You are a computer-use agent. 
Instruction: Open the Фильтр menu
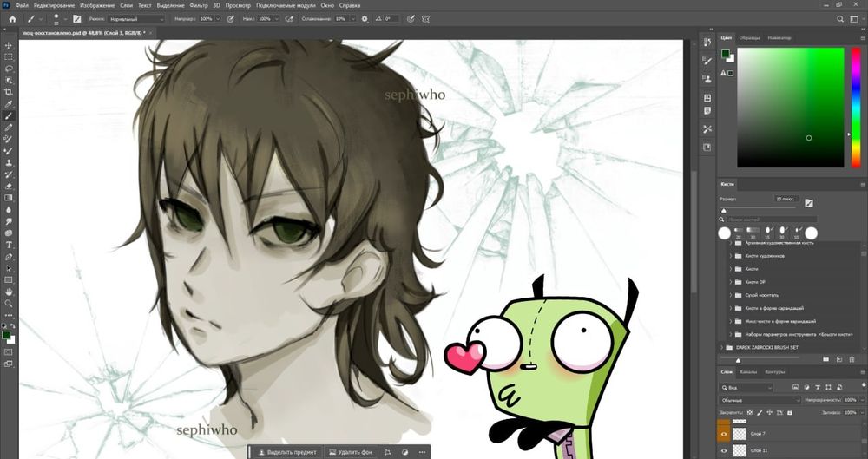pyautogui.click(x=199, y=5)
